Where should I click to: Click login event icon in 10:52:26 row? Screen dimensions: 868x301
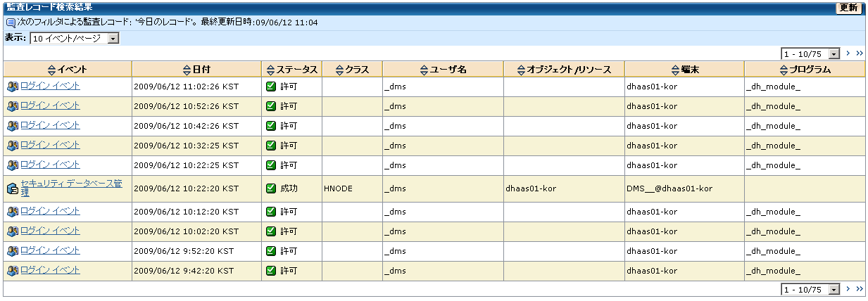(x=13, y=106)
